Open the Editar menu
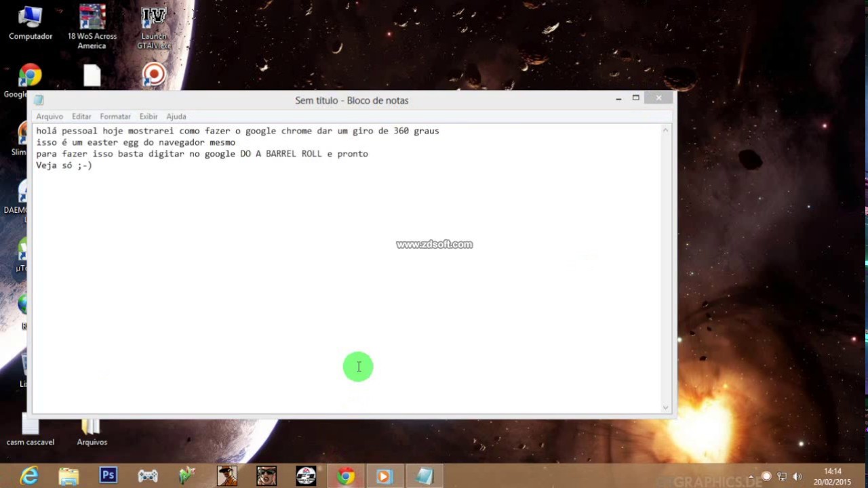The height and width of the screenshot is (488, 868). click(81, 117)
